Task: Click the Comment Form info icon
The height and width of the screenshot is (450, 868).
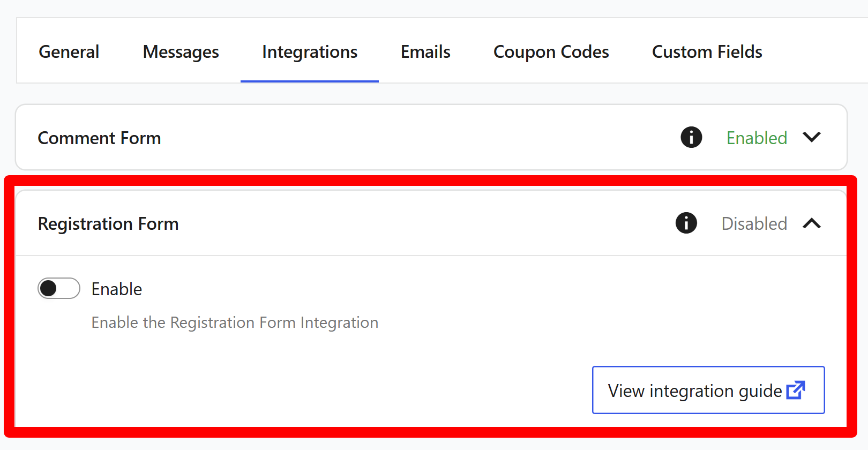Action: [691, 138]
